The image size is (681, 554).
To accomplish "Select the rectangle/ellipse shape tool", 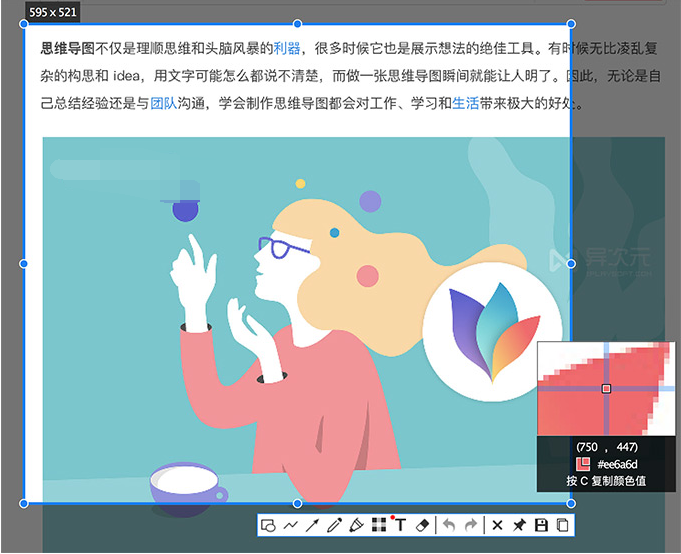I will (268, 525).
